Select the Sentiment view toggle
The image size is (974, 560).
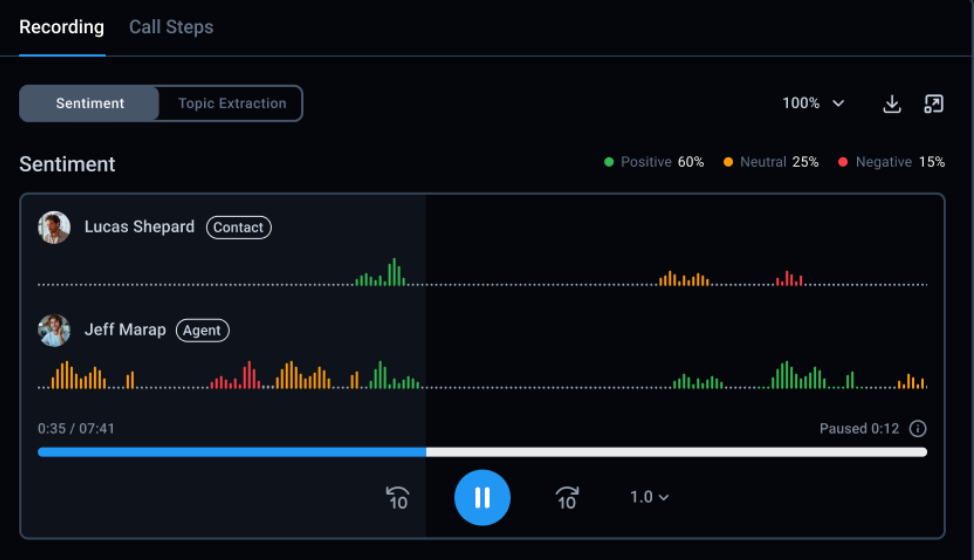pos(89,103)
